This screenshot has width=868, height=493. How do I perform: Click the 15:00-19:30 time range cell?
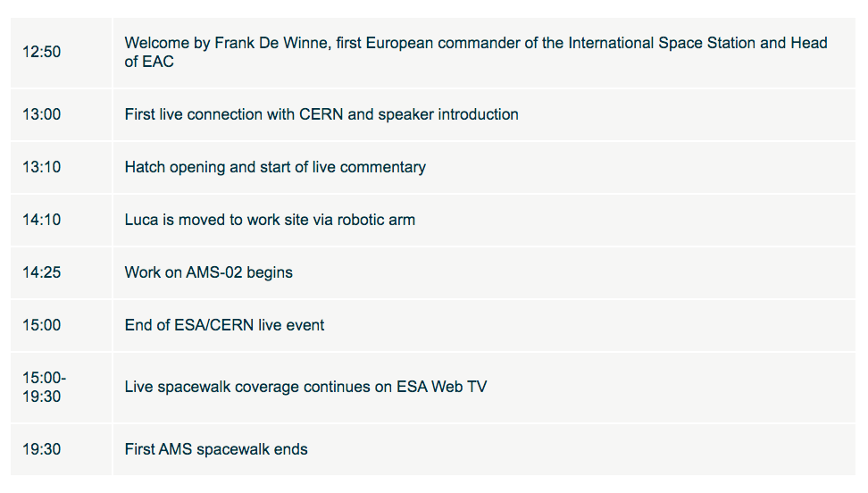[61, 388]
